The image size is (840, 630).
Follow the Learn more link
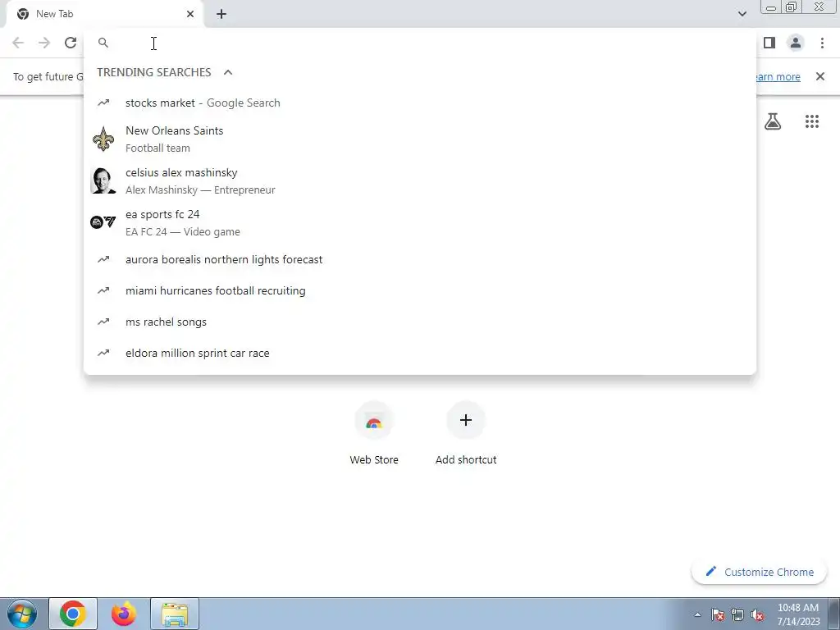coord(778,76)
